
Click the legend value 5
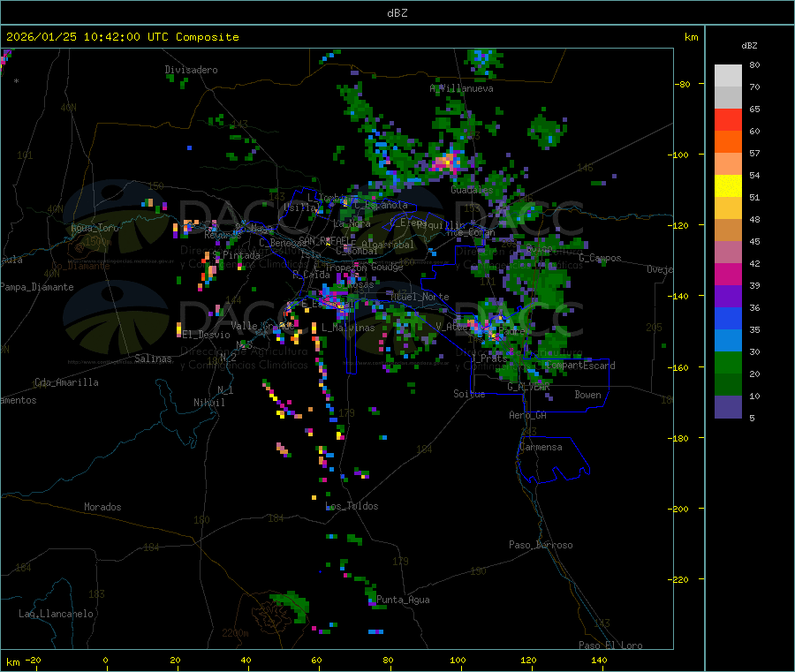click(x=752, y=418)
